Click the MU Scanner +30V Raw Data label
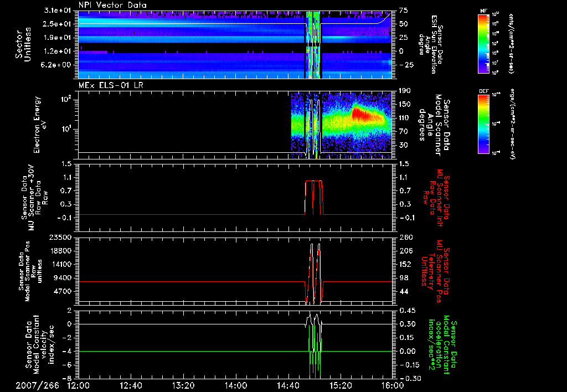The height and width of the screenshot is (392, 567). click(x=34, y=198)
